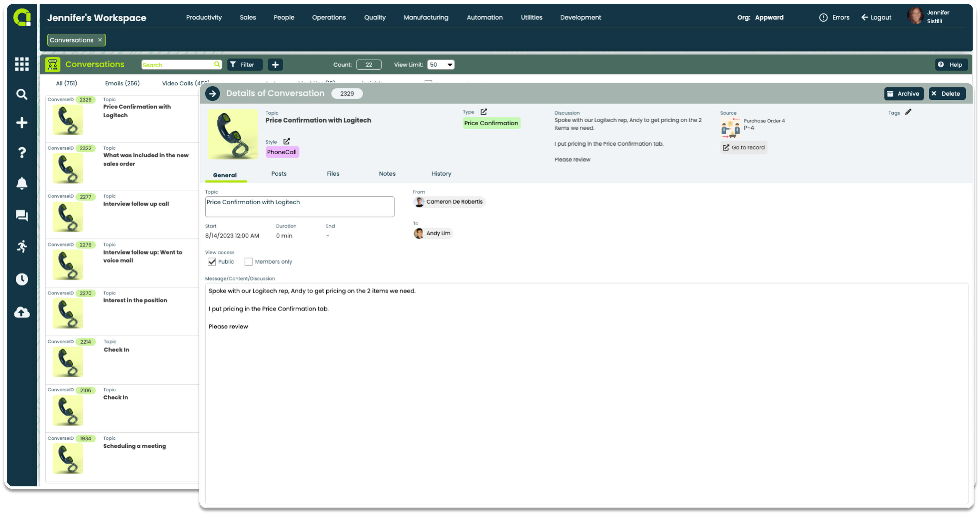The width and height of the screenshot is (980, 515).
Task: Click Errors alert icon in top bar
Action: point(823,17)
